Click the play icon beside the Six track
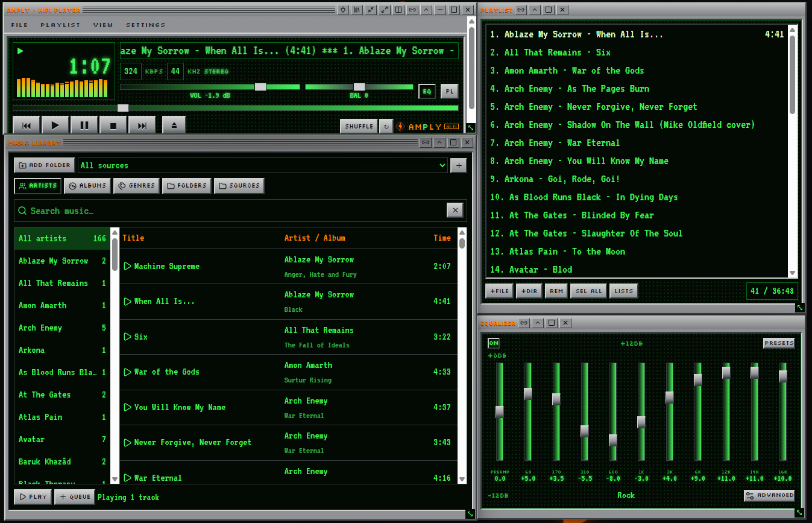The width and height of the screenshot is (812, 523). coord(127,337)
